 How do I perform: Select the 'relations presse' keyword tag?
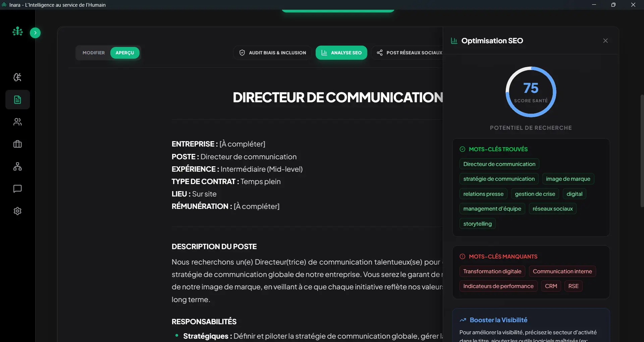tap(483, 194)
